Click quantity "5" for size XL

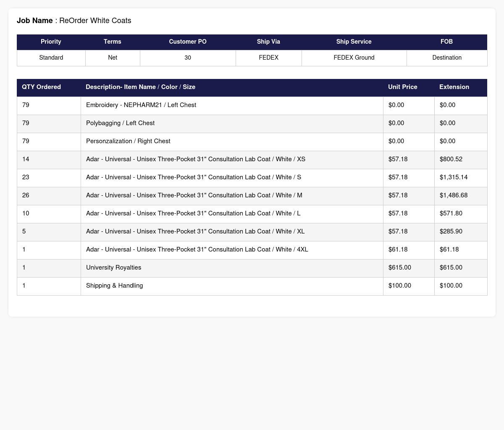[x=24, y=231]
